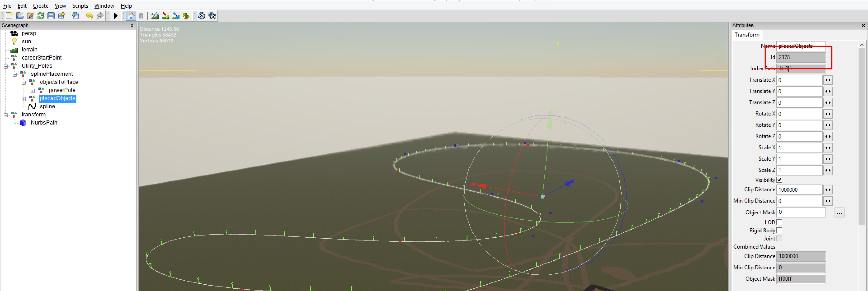
Task: Click the New scene toolbar icon
Action: tap(9, 16)
